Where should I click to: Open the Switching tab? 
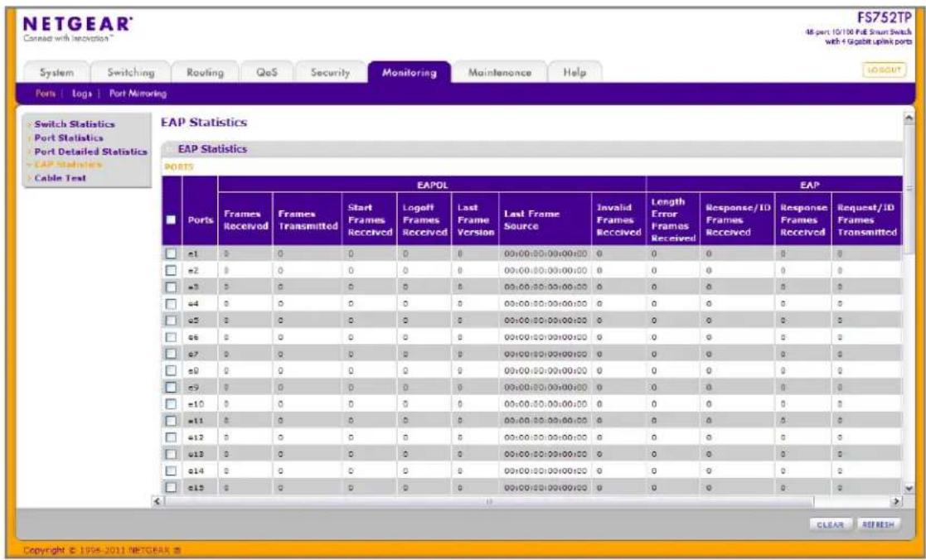tap(130, 73)
